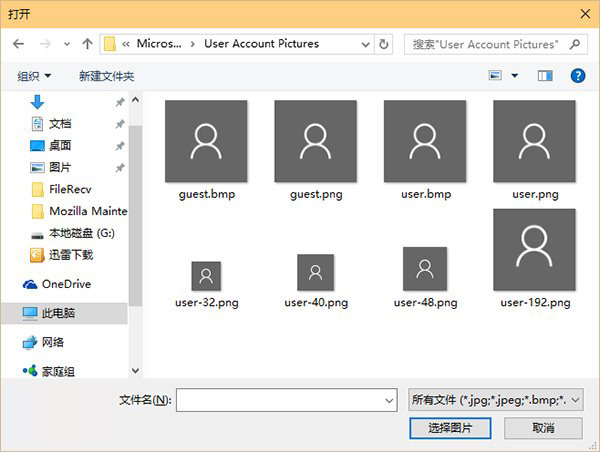Click the Back navigation arrow

coord(18,44)
